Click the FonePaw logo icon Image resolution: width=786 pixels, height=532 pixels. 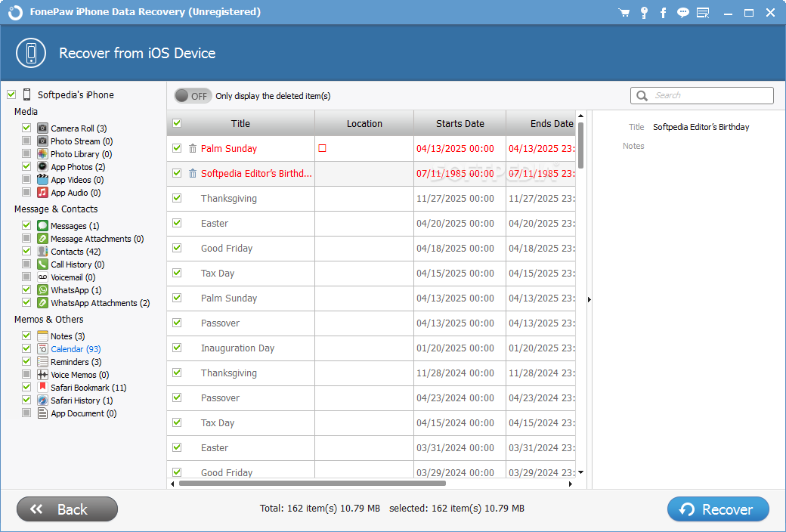point(16,13)
